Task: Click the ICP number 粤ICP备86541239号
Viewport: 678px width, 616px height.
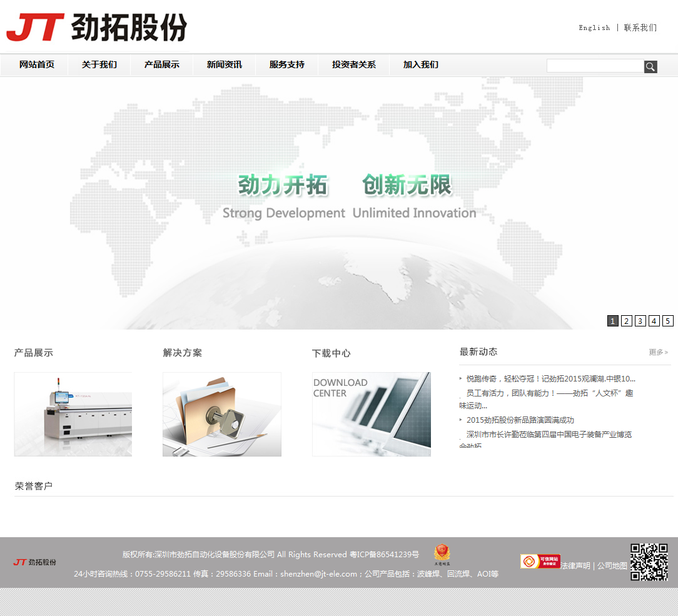Action: click(x=384, y=554)
